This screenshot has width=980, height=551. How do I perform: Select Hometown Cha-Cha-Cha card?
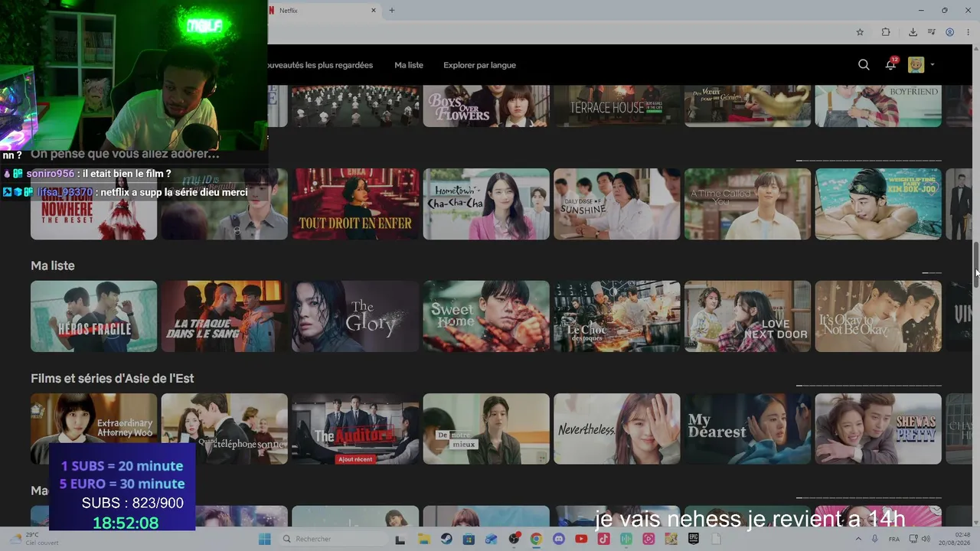click(x=486, y=204)
